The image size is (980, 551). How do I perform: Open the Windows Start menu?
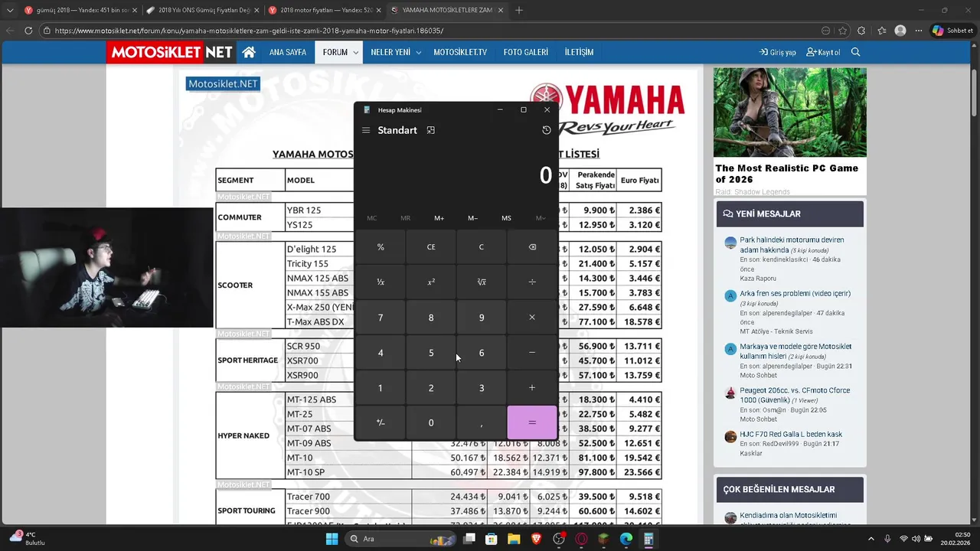coord(332,539)
